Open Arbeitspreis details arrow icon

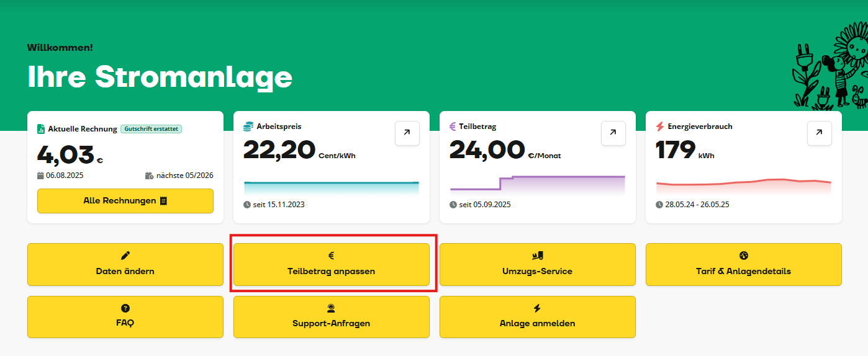[407, 133]
